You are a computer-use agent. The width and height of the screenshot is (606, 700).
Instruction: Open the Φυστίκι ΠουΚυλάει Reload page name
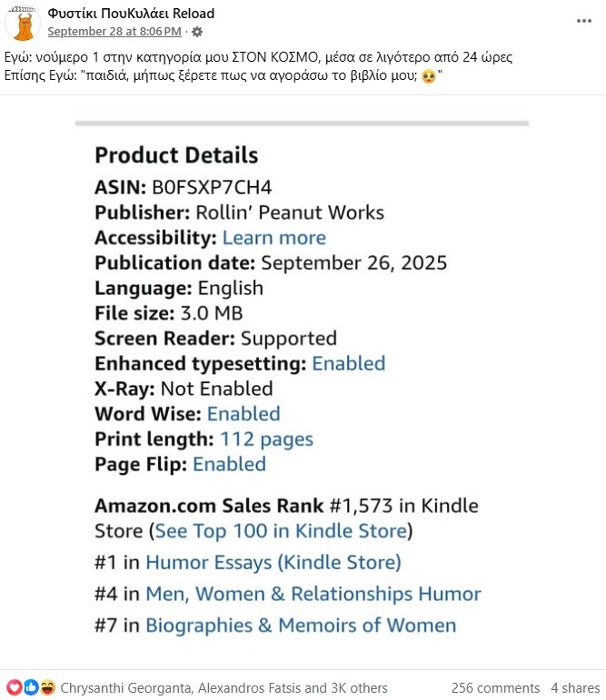tap(131, 14)
